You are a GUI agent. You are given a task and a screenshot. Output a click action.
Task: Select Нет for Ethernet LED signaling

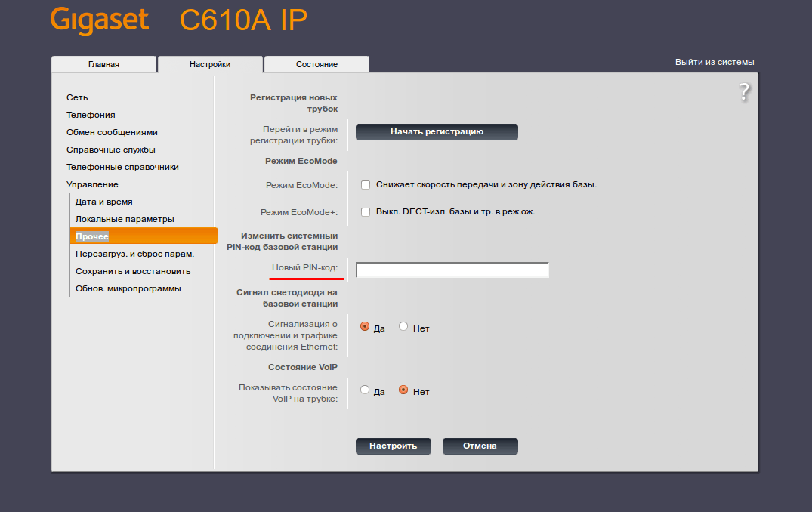click(403, 327)
